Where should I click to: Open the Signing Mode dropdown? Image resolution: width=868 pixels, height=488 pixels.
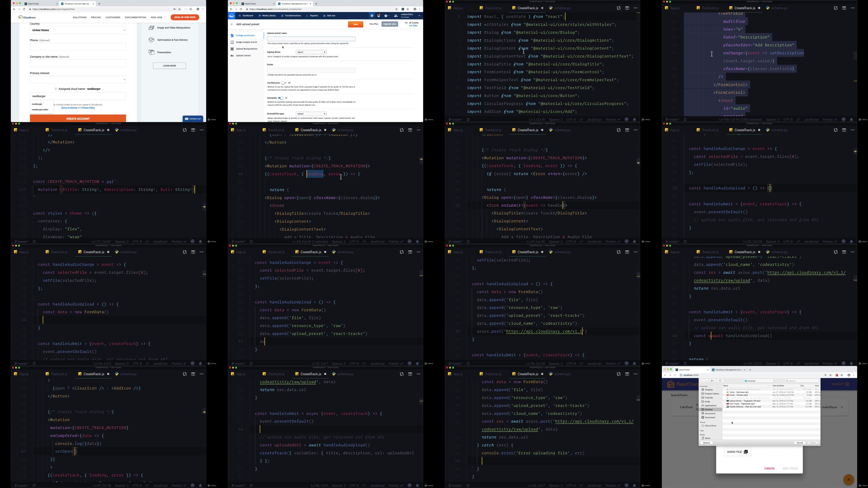(x=311, y=53)
